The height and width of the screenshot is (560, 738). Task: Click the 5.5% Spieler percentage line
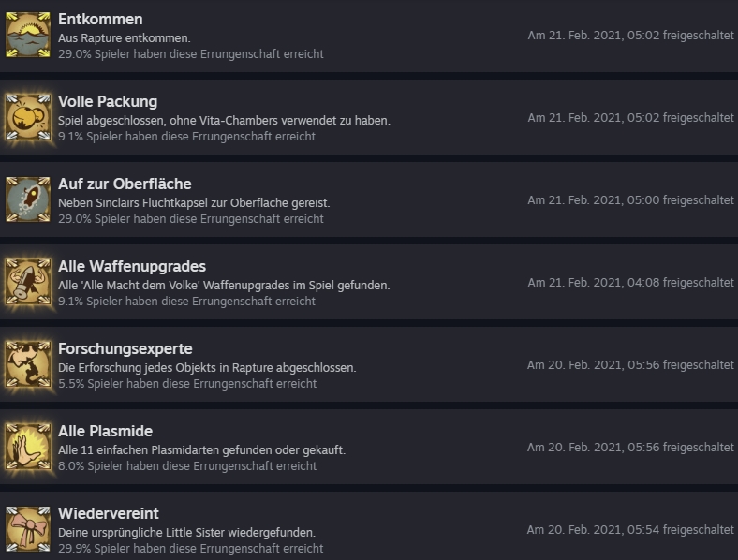click(x=187, y=384)
